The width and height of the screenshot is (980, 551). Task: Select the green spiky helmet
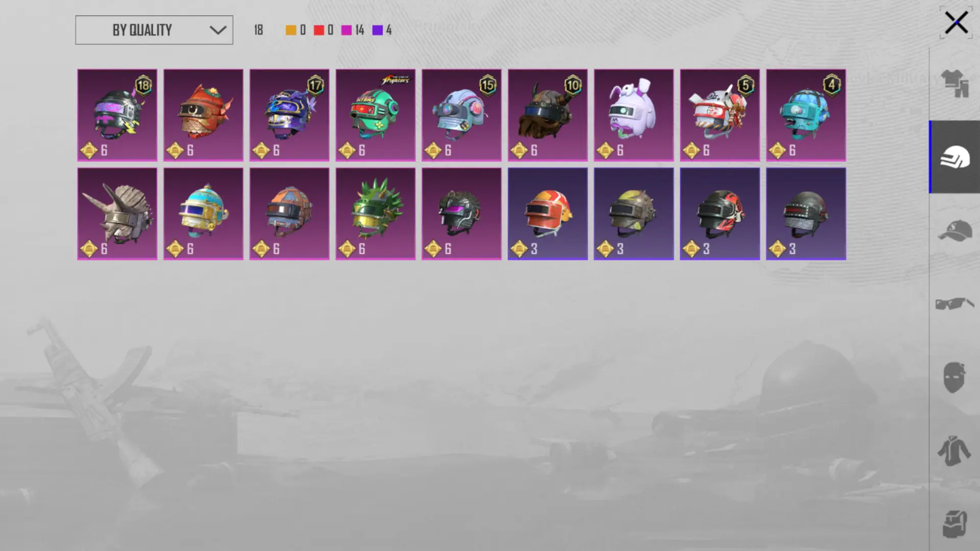(375, 214)
